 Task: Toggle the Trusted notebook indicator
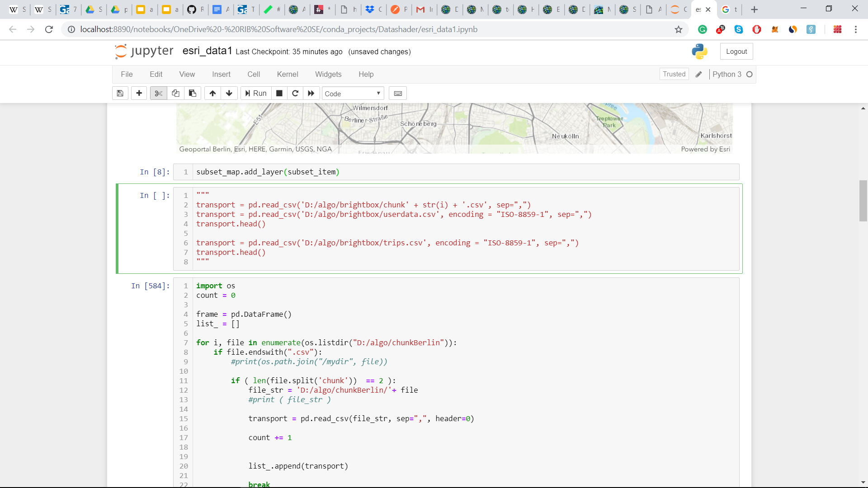pos(674,74)
